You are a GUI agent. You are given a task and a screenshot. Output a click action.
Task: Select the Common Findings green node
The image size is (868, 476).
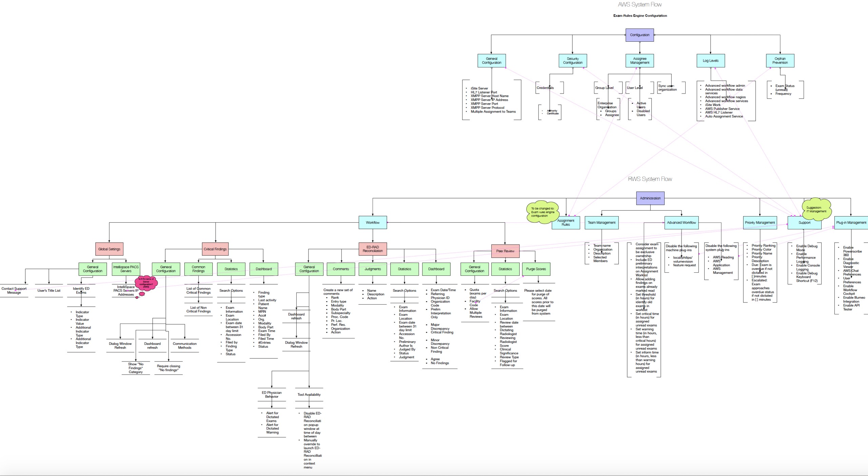coord(198,269)
